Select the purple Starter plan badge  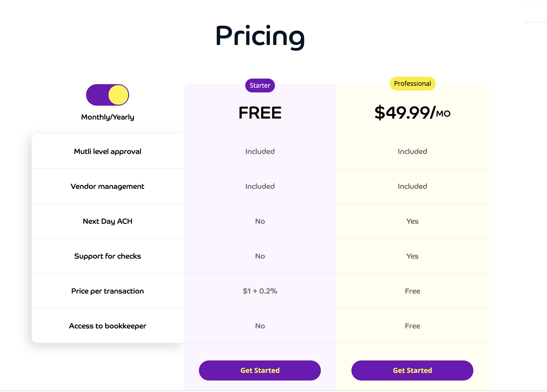(x=260, y=85)
